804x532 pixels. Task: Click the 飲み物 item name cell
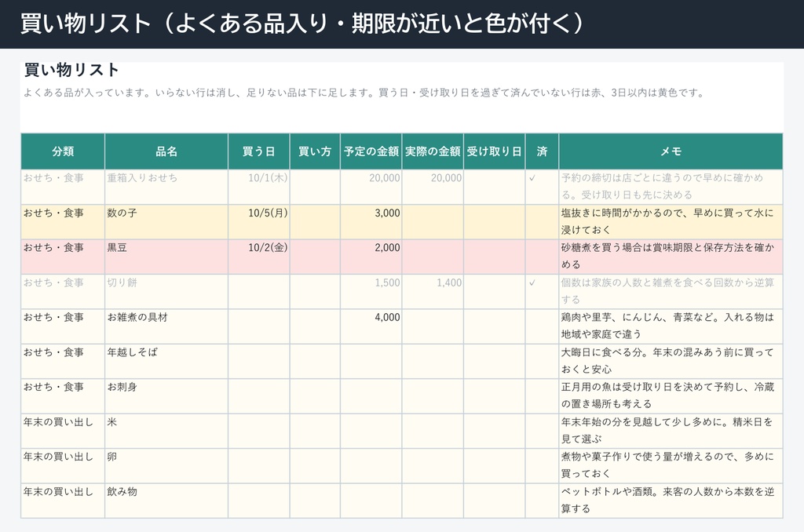(x=166, y=501)
